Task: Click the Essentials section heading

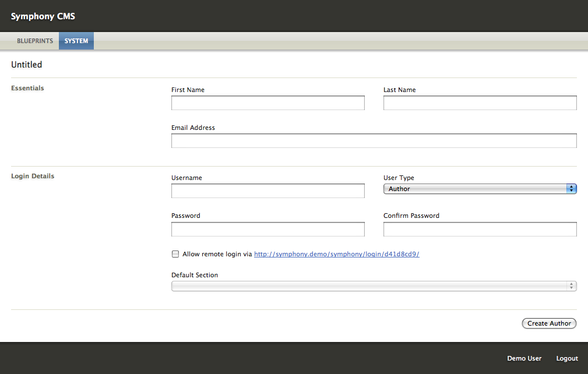Action: pos(27,89)
